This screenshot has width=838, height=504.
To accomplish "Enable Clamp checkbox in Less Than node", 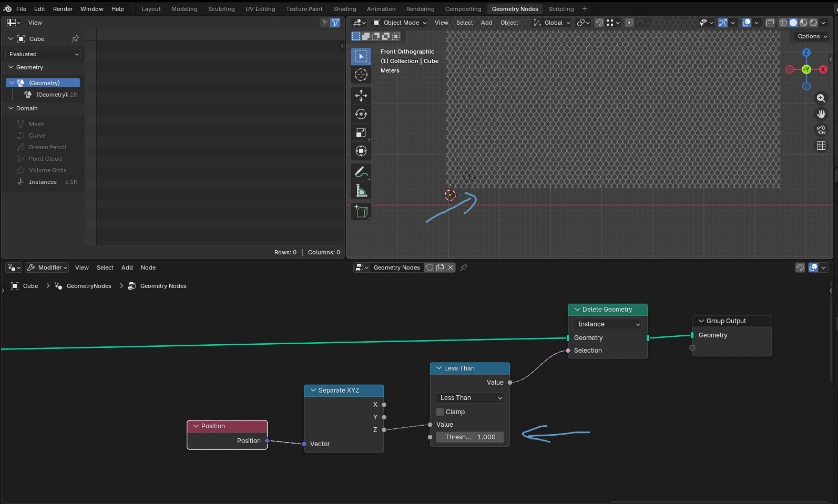I will click(x=440, y=412).
